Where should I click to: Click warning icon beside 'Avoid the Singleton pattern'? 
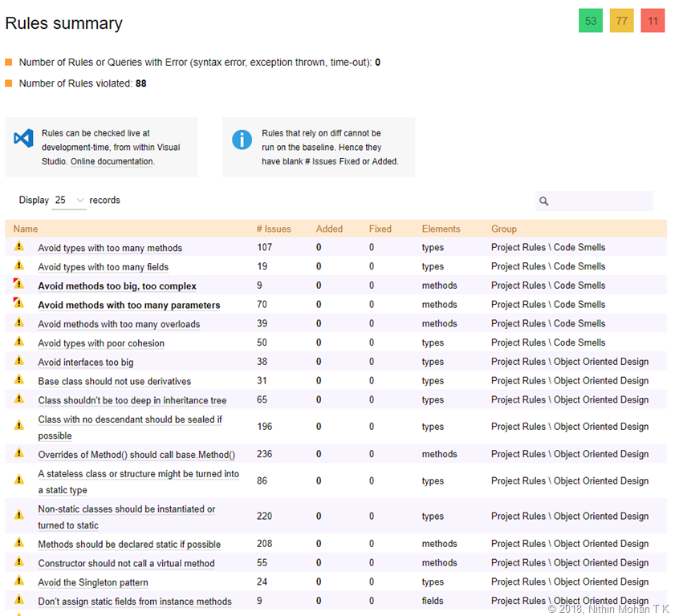click(x=19, y=582)
